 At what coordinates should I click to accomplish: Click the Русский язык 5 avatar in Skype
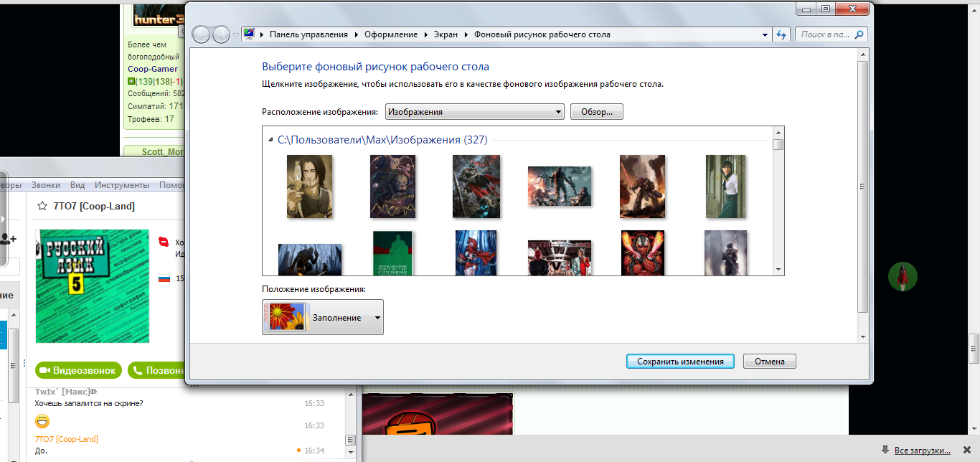click(x=92, y=286)
